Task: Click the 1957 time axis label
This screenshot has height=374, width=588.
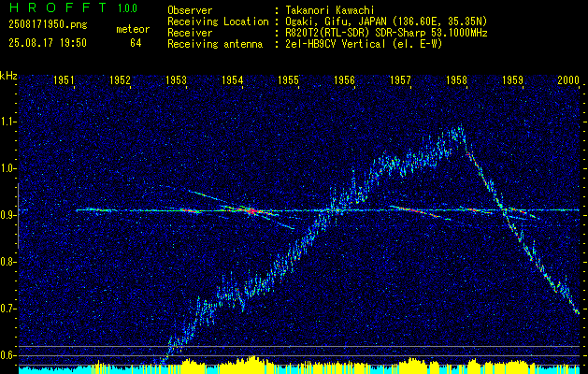Action: point(400,79)
